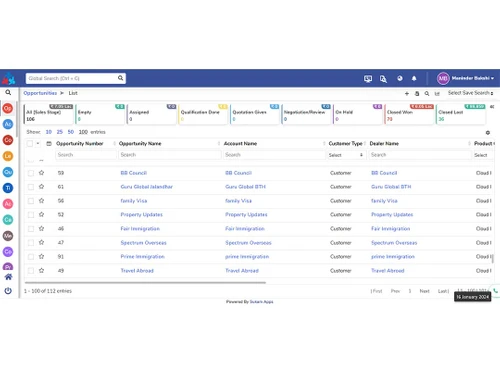Check the row 46 Fair Immigration checkbox
This screenshot has width=500, height=375.
pyautogui.click(x=31, y=229)
